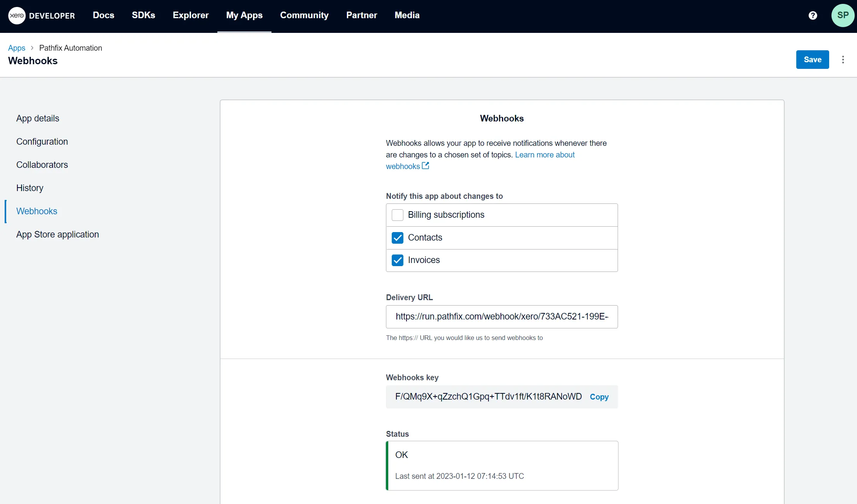Image resolution: width=857 pixels, height=504 pixels.
Task: Click the 'Last sent at 2023-01-12 07:14:53 UTC' text
Action: pos(459,476)
